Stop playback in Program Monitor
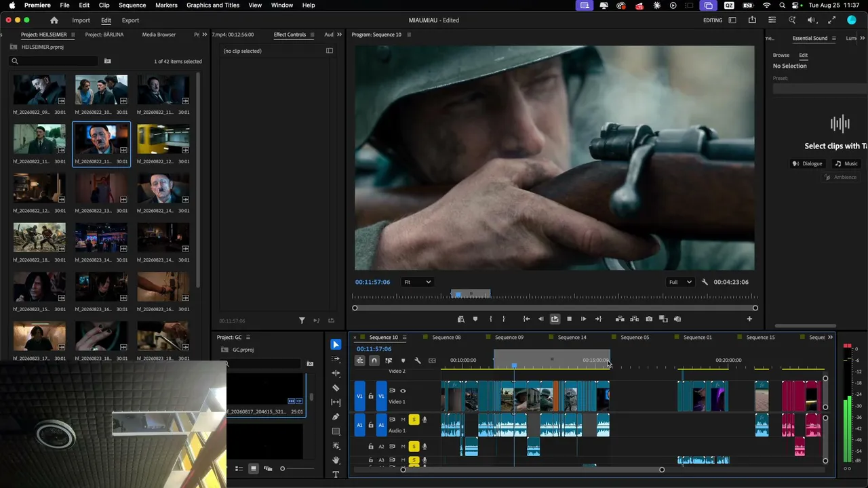Screen dimensions: 868x488 (x=569, y=319)
